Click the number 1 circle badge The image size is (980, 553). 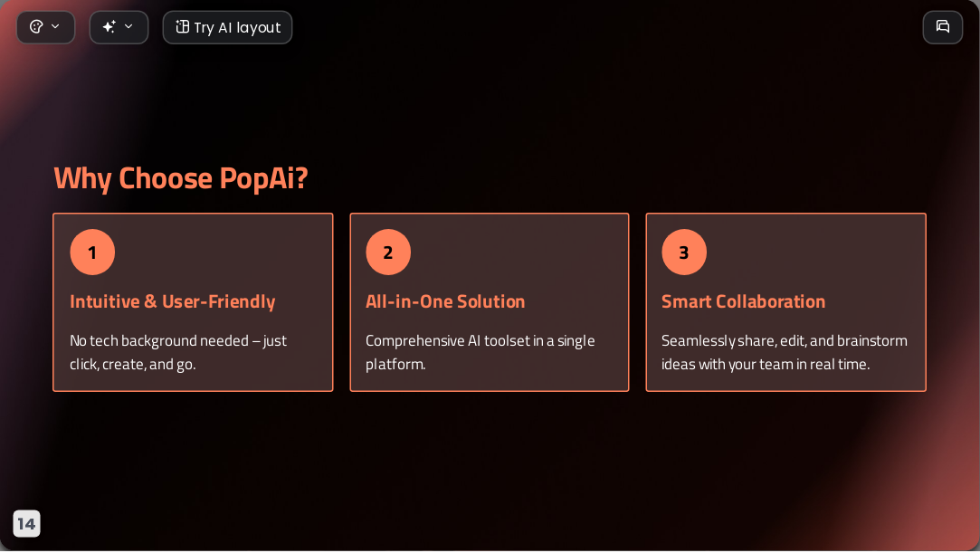[92, 253]
